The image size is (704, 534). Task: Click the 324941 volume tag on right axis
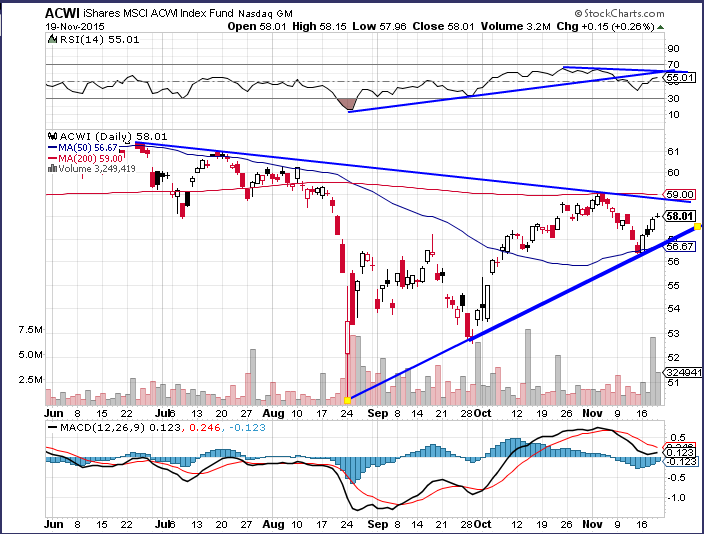coord(683,372)
